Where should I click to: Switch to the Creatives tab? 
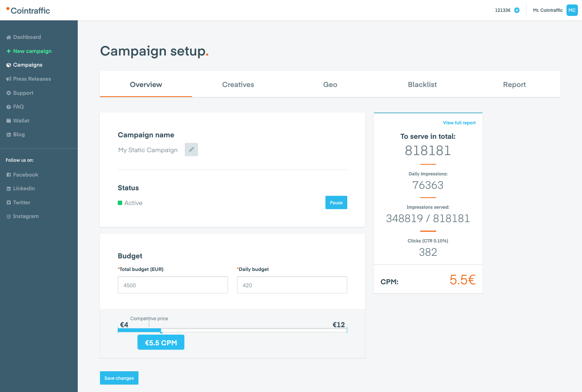[x=238, y=84]
